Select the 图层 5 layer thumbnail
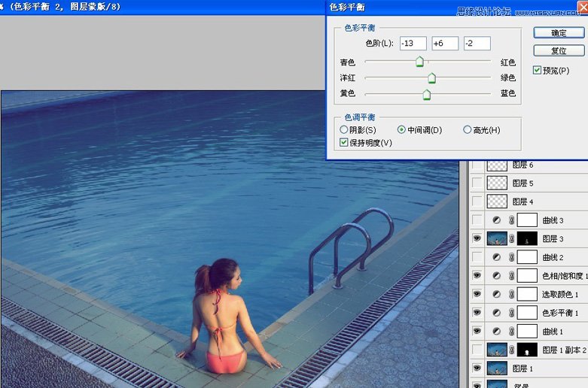Viewport: 588px width, 388px height. (x=498, y=183)
